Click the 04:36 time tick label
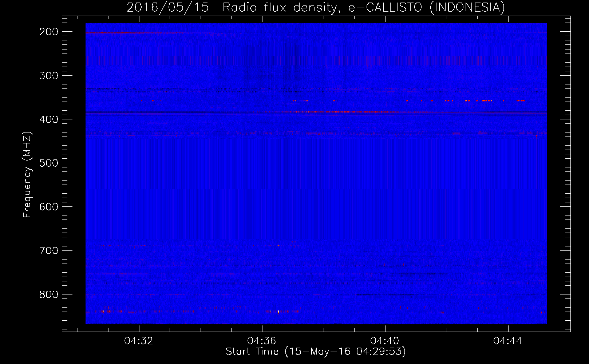 click(262, 341)
